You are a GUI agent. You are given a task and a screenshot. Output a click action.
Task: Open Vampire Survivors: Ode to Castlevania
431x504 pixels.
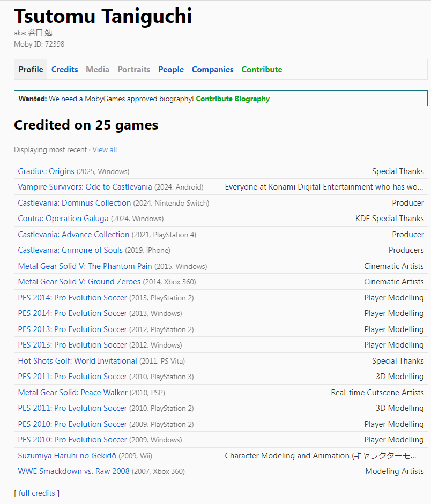85,187
